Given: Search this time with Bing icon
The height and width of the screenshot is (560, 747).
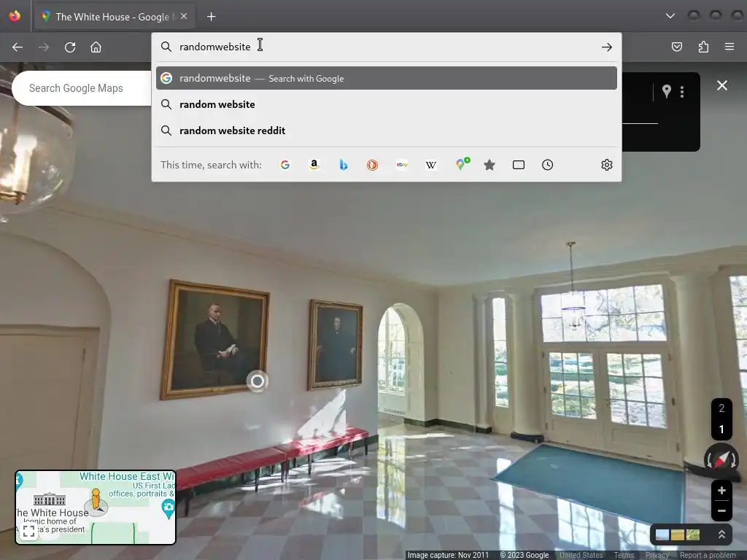Looking at the screenshot, I should pos(344,165).
